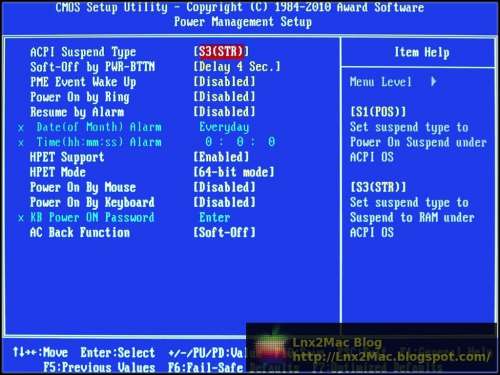The height and width of the screenshot is (375, 500).
Task: Click the Move key hint in footer
Action: (x=40, y=353)
